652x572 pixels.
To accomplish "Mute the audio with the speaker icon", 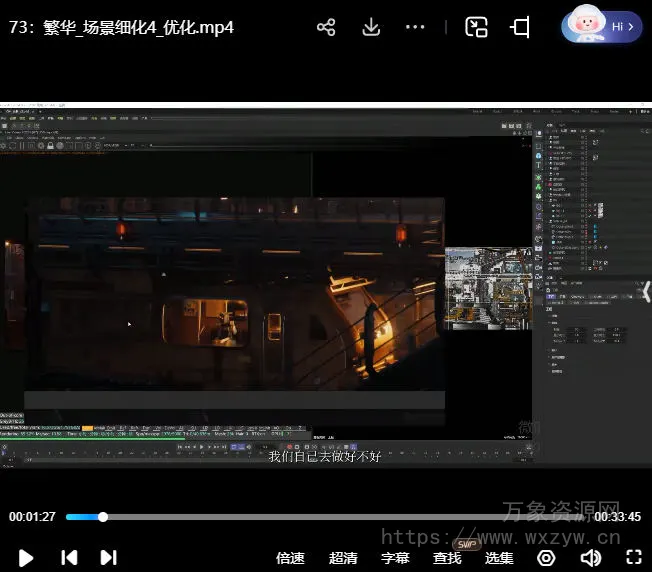I will click(x=591, y=557).
